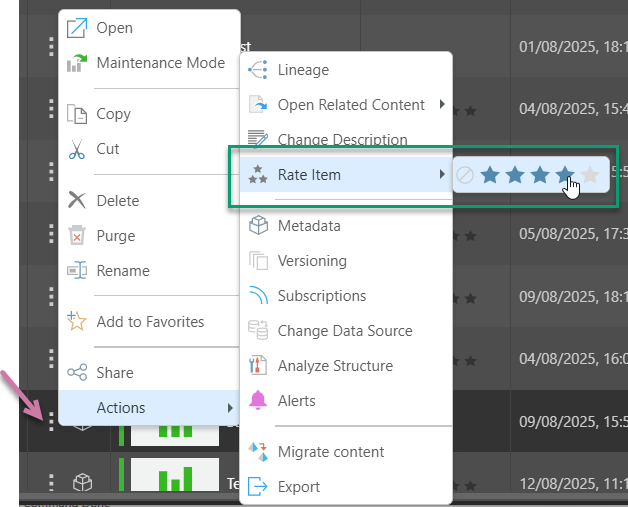This screenshot has width=628, height=507.
Task: Expand the Open Related Content submenu arrow
Action: [440, 105]
